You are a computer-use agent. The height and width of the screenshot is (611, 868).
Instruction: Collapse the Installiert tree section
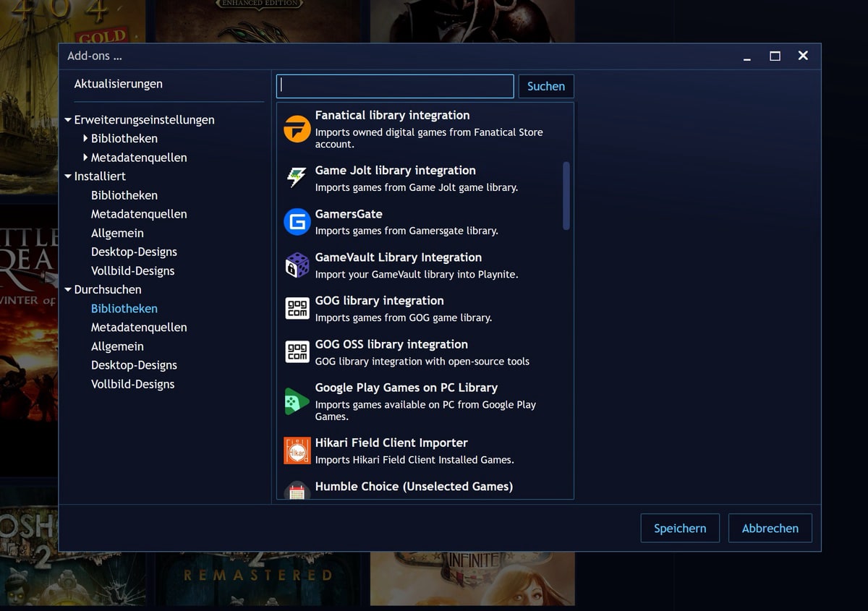pos(68,176)
